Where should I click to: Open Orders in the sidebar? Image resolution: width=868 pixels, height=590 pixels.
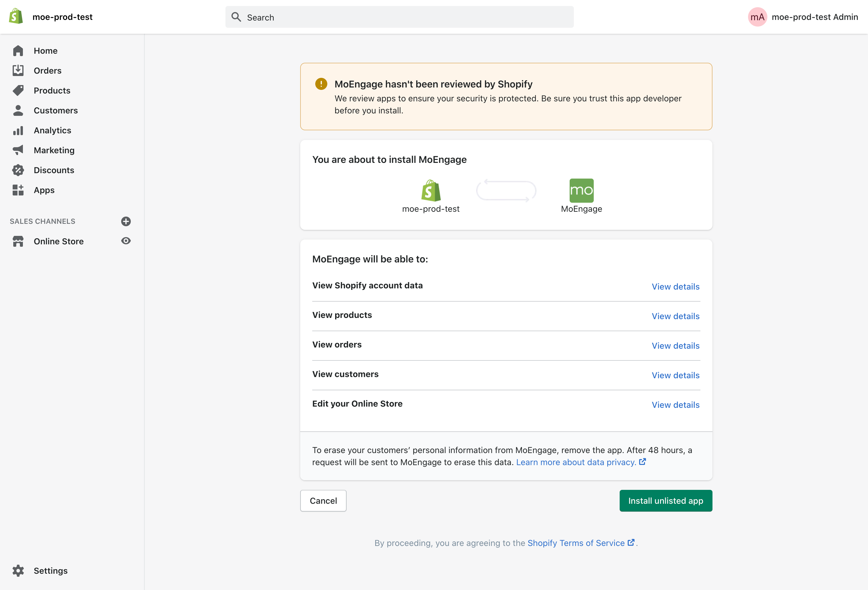click(x=47, y=71)
